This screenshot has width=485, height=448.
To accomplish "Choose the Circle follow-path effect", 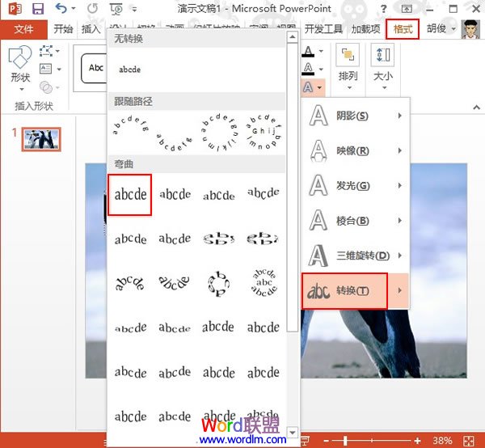I will 219,132.
